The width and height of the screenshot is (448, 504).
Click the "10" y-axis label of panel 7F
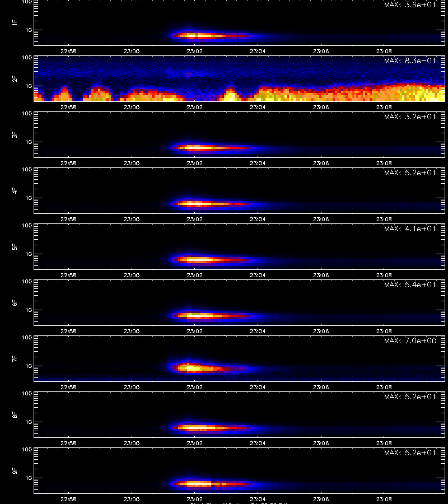pos(29,366)
